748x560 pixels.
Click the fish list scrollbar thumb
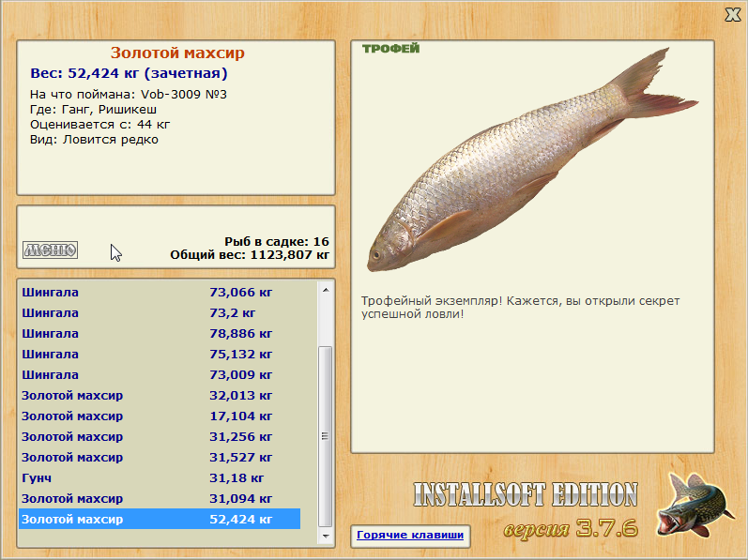[326, 436]
